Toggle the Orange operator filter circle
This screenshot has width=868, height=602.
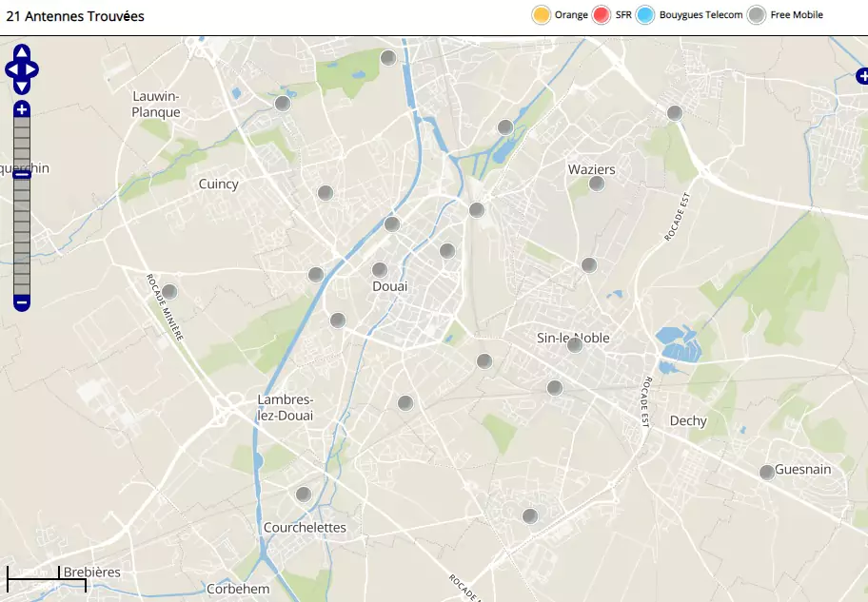541,15
